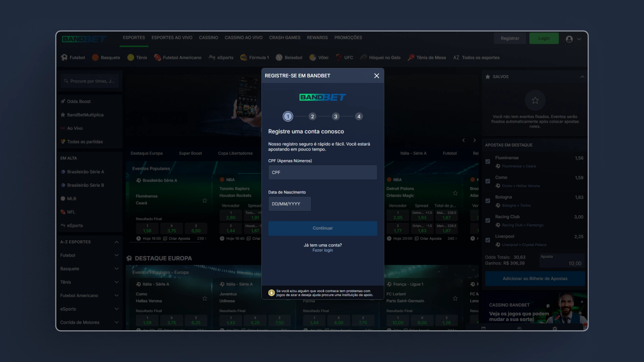This screenshot has height=362, width=644.
Task: Collapse the Salvos panel chevron
Action: tap(582, 77)
